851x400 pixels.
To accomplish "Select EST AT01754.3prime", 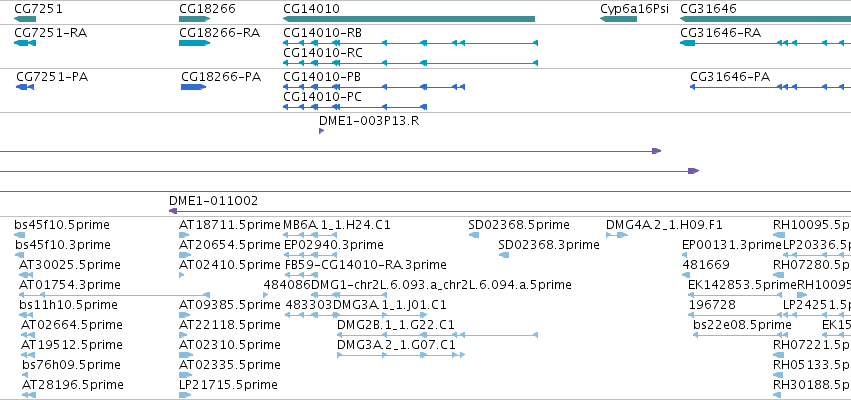I will [69, 285].
